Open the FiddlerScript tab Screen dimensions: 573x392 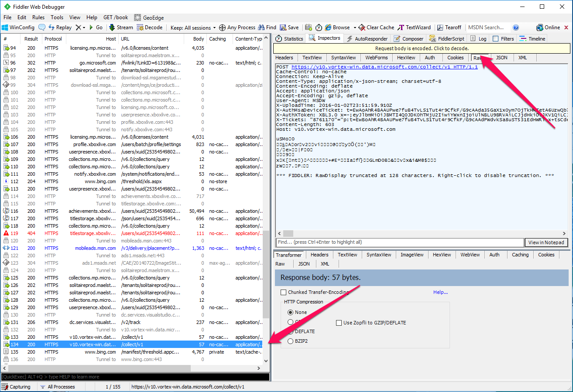(446, 39)
